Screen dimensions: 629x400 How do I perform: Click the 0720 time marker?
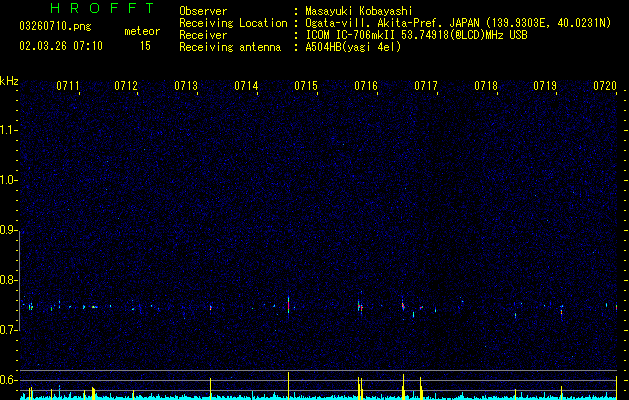[605, 85]
